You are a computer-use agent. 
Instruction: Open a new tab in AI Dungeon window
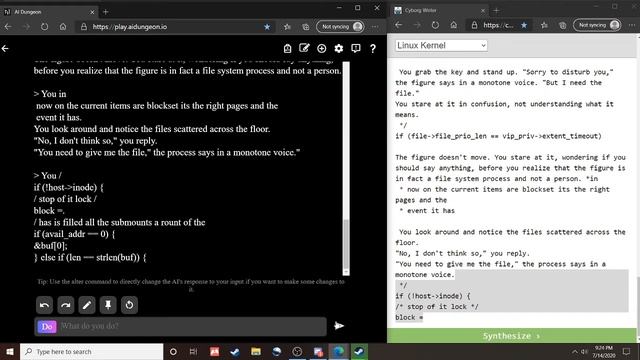point(106,12)
